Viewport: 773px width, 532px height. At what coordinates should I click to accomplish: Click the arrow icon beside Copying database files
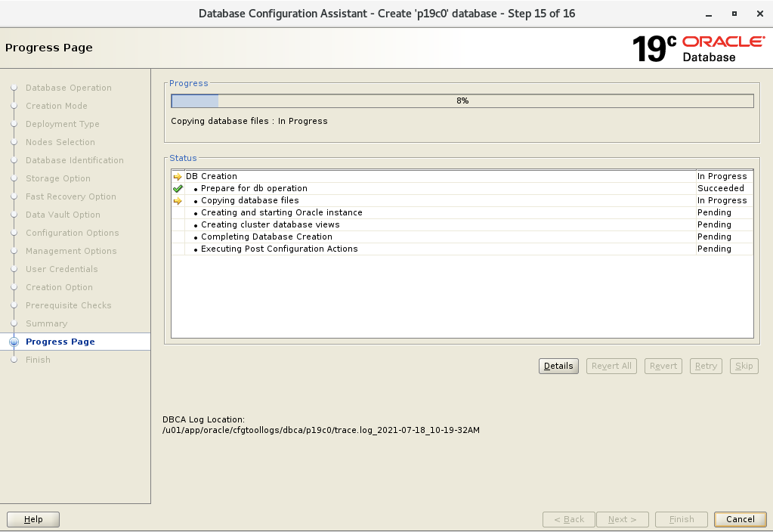tap(178, 201)
